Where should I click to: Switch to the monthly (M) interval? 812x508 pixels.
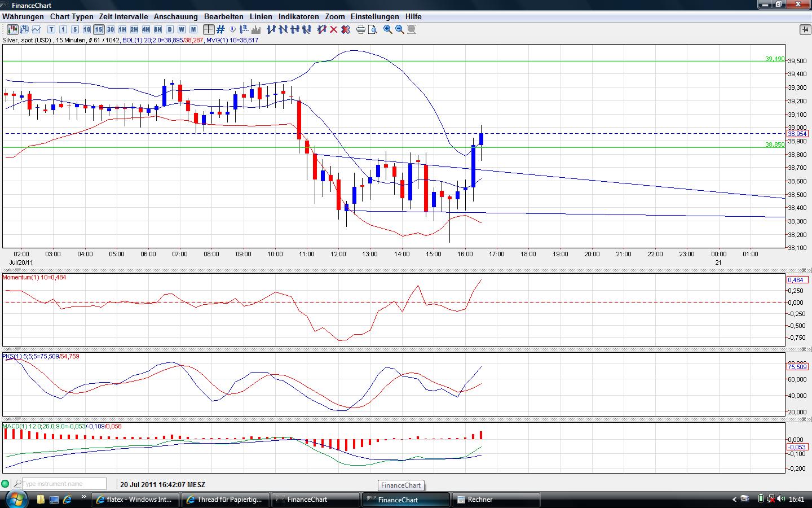pyautogui.click(x=193, y=29)
